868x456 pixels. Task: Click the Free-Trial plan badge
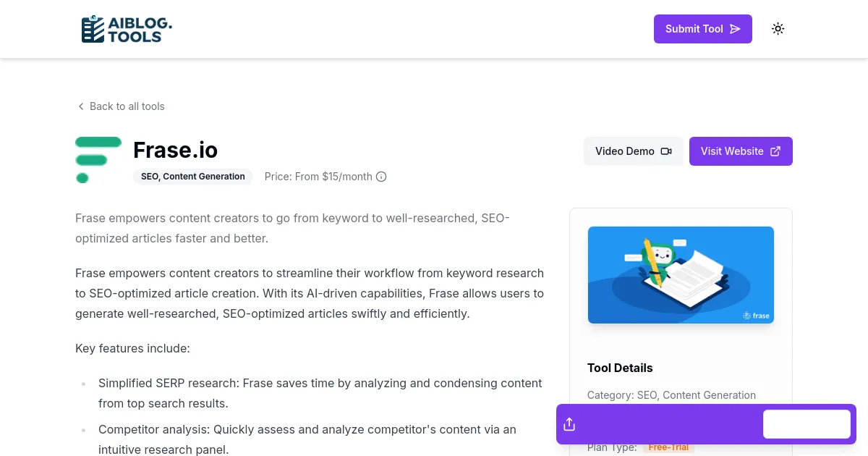pyautogui.click(x=668, y=447)
